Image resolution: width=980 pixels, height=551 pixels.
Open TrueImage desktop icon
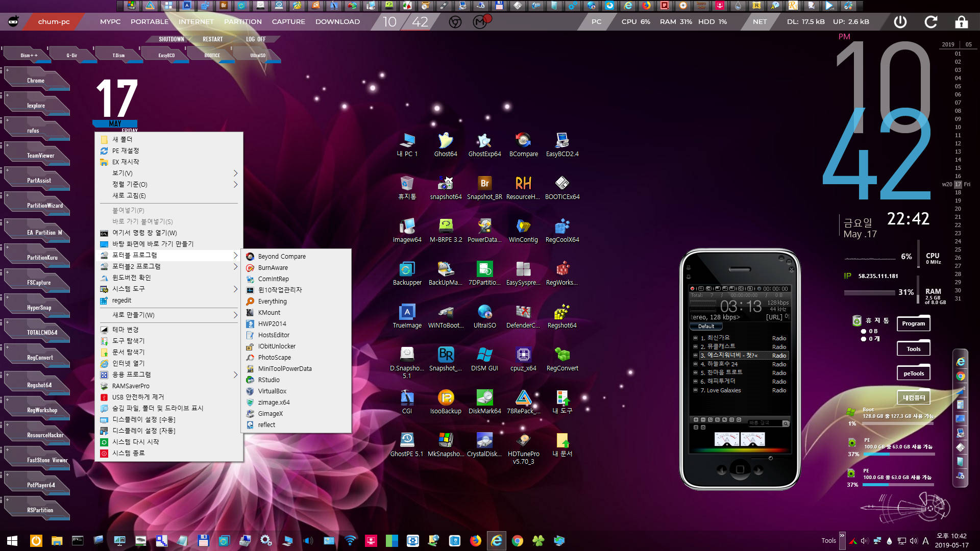407,316
